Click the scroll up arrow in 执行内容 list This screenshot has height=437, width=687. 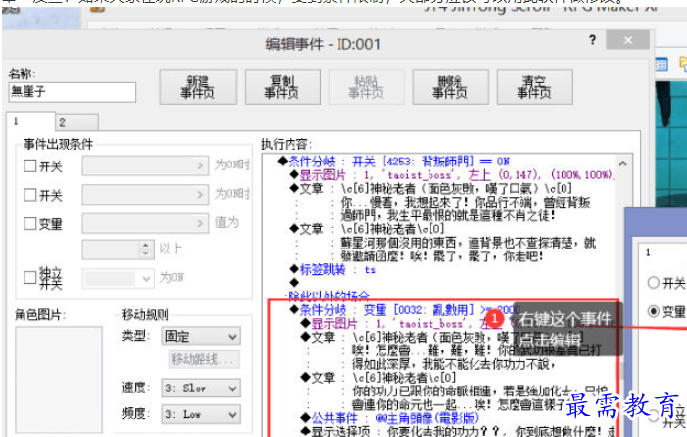(623, 163)
